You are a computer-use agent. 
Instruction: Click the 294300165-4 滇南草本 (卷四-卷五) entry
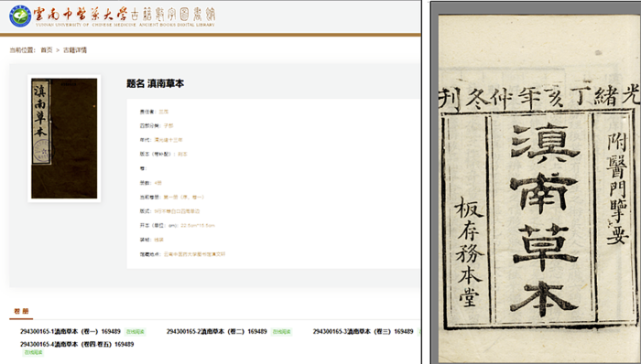point(77,344)
